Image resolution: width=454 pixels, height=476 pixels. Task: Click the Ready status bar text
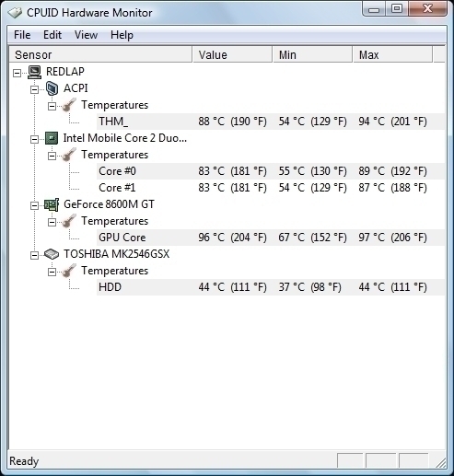click(x=24, y=461)
